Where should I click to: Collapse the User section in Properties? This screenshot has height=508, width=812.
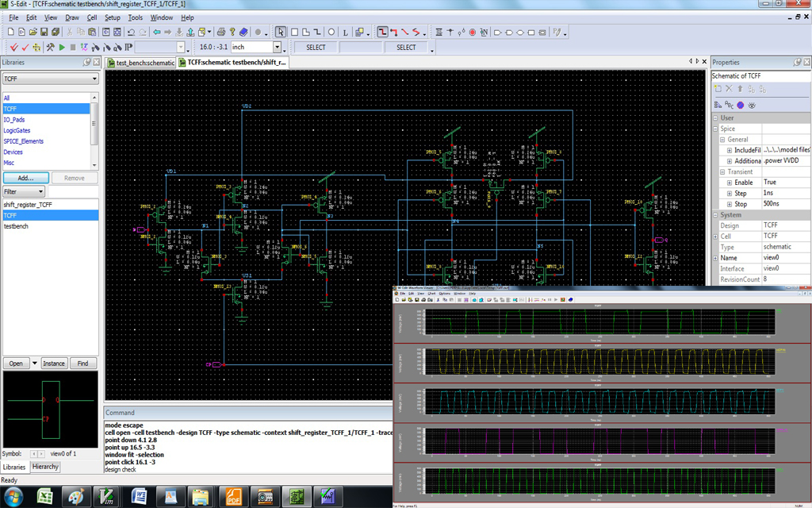pos(715,118)
